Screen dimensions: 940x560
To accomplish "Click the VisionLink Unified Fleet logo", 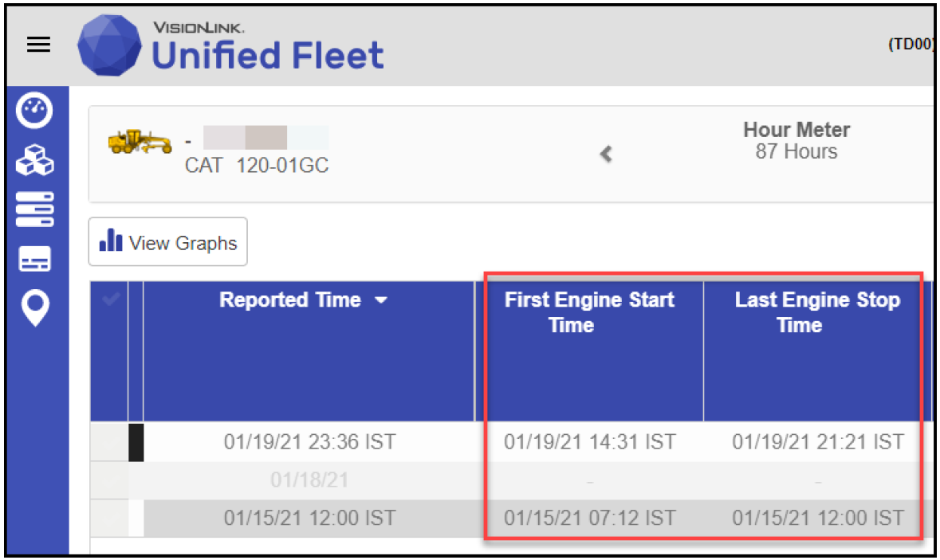I will click(x=230, y=46).
